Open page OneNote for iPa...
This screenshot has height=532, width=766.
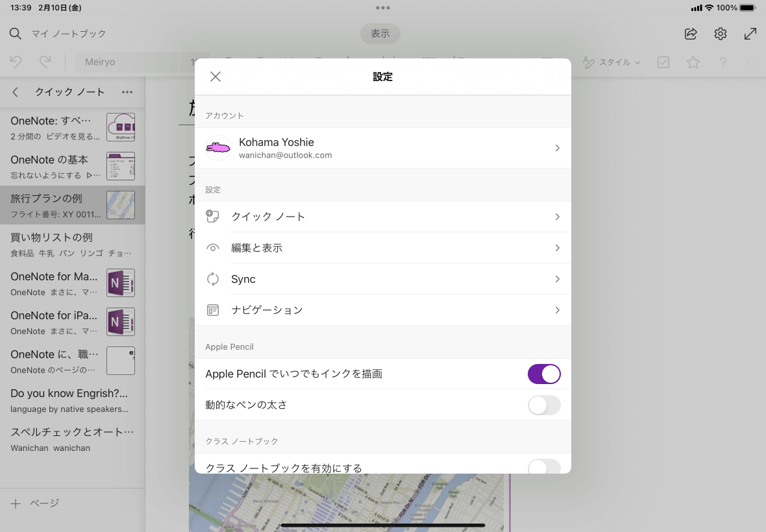click(72, 322)
